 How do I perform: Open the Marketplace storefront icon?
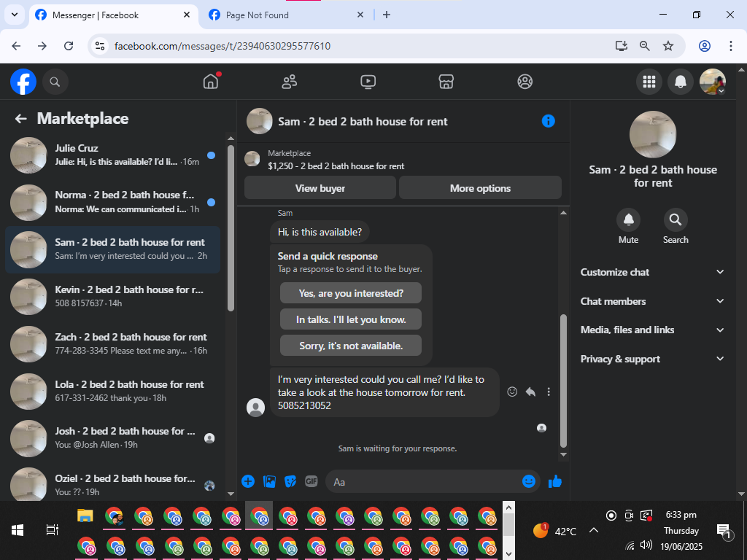coord(446,82)
